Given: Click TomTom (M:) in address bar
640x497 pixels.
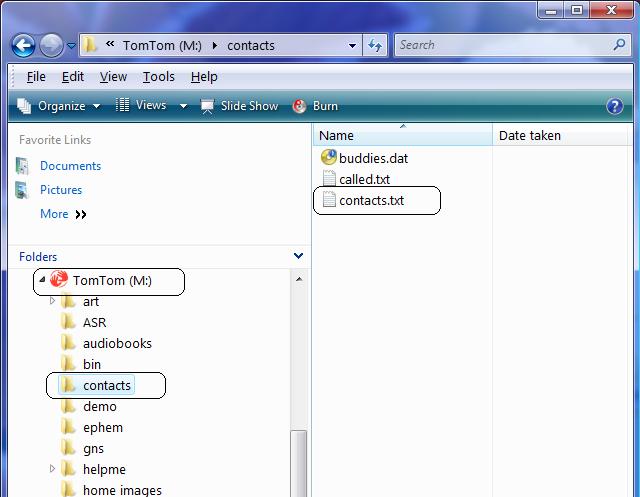Looking at the screenshot, I should [x=162, y=45].
